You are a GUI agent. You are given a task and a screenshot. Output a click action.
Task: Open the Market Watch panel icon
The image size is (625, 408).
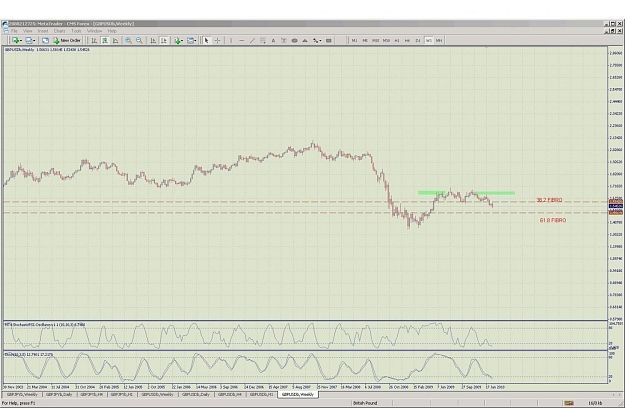pyautogui.click(x=45, y=40)
